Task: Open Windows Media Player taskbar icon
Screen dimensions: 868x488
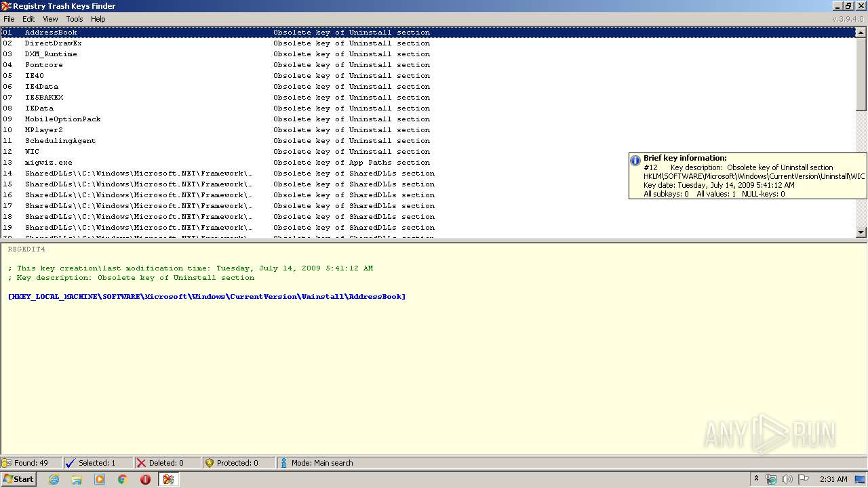Action: tap(100, 479)
